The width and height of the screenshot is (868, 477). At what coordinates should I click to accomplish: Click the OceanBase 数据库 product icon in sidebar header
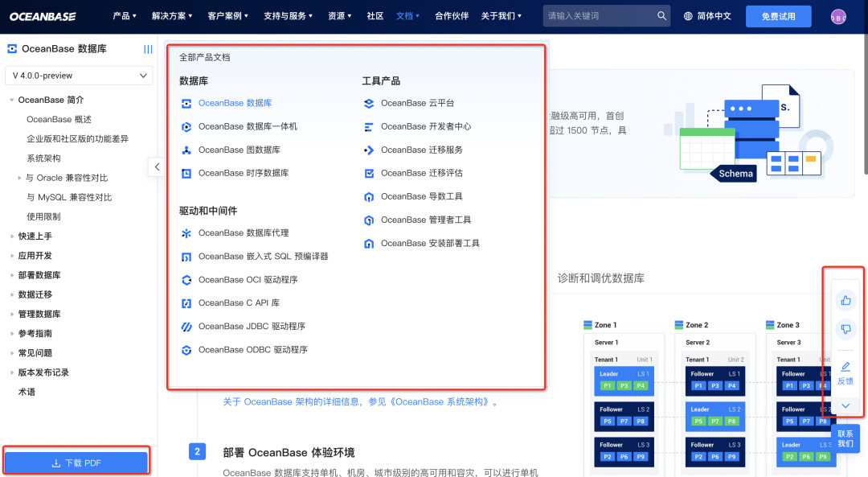[x=12, y=49]
